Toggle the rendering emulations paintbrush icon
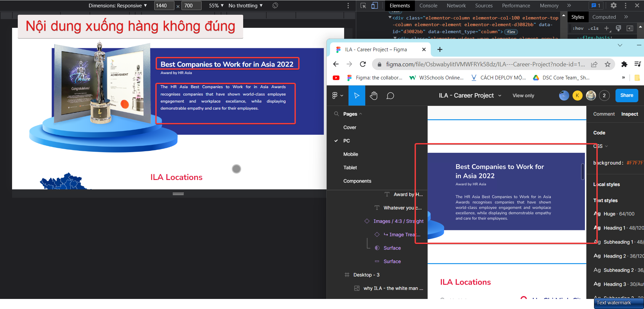Screen dimensions: 644x309 click(619, 28)
